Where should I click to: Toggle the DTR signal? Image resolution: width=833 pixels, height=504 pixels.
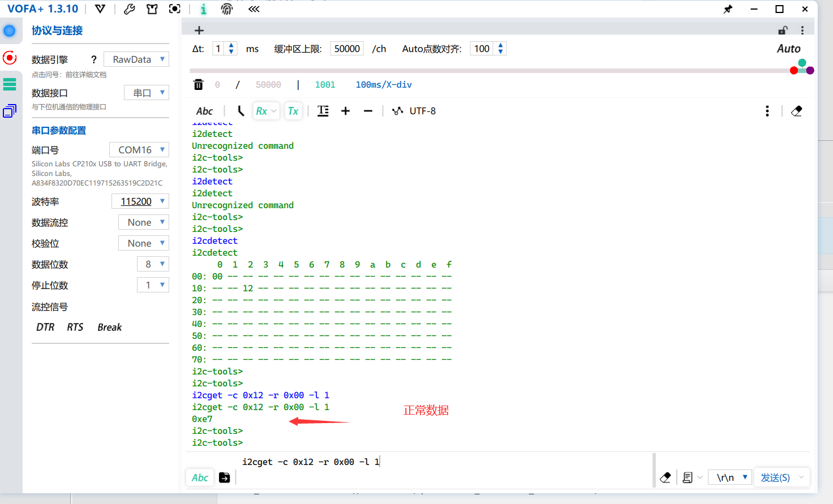pyautogui.click(x=45, y=328)
